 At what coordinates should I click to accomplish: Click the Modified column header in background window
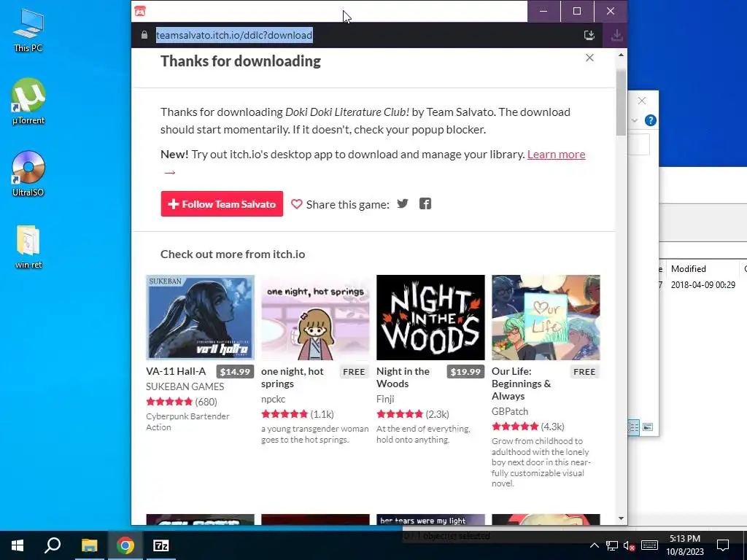689,269
